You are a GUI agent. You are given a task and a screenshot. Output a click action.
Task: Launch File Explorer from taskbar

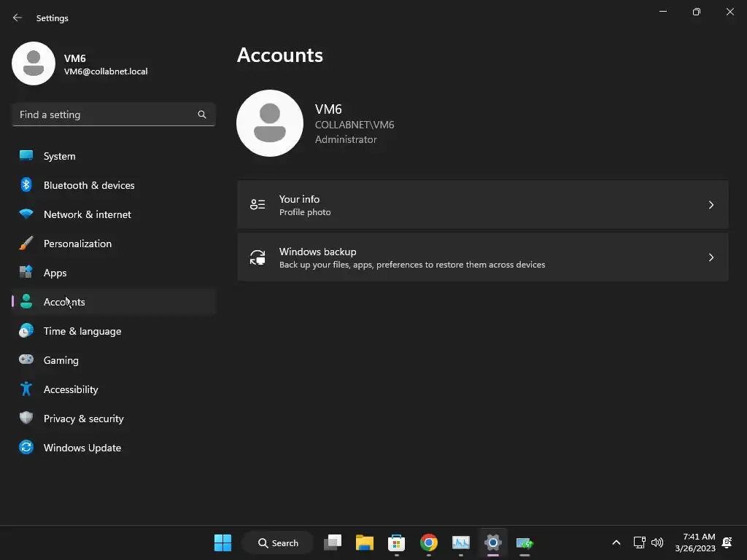pyautogui.click(x=365, y=542)
